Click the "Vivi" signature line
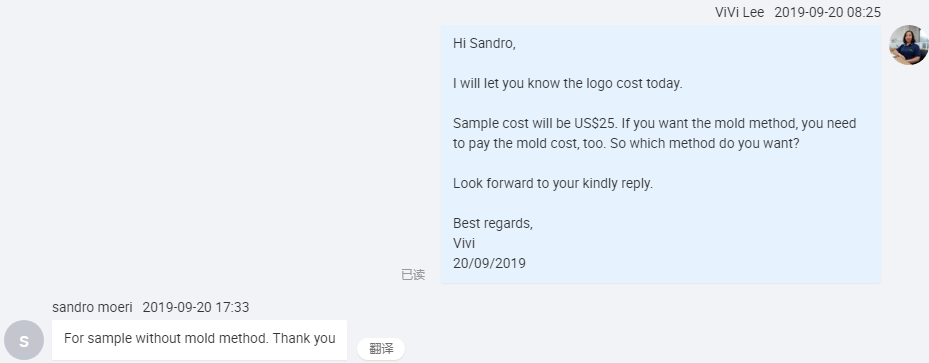 pyautogui.click(x=464, y=243)
